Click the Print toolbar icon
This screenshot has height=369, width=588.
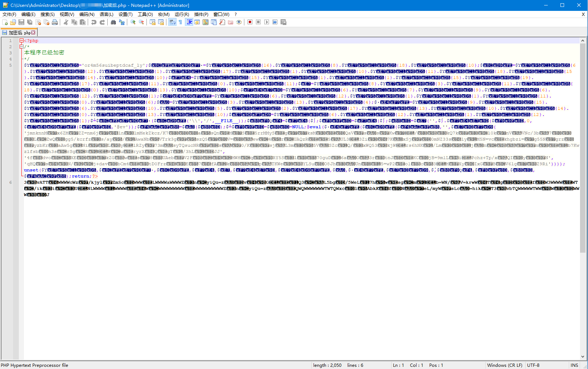55,22
